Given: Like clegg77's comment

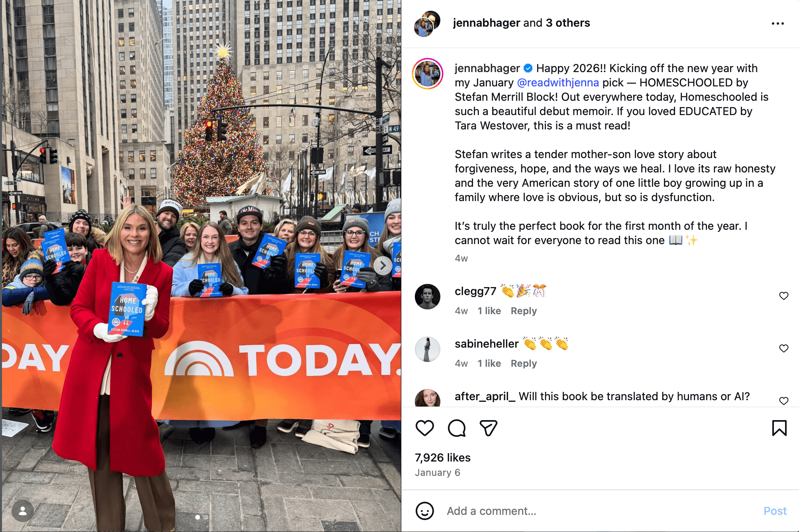Looking at the screenshot, I should pyautogui.click(x=783, y=296).
